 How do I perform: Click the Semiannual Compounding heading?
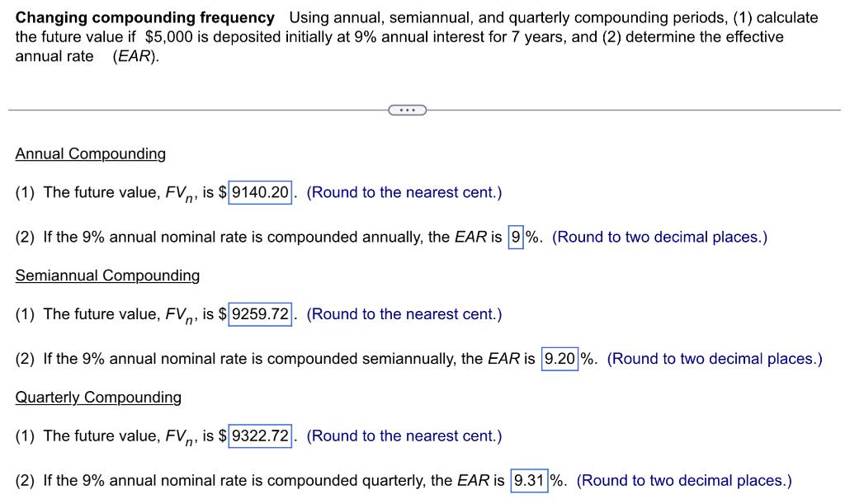click(x=107, y=276)
